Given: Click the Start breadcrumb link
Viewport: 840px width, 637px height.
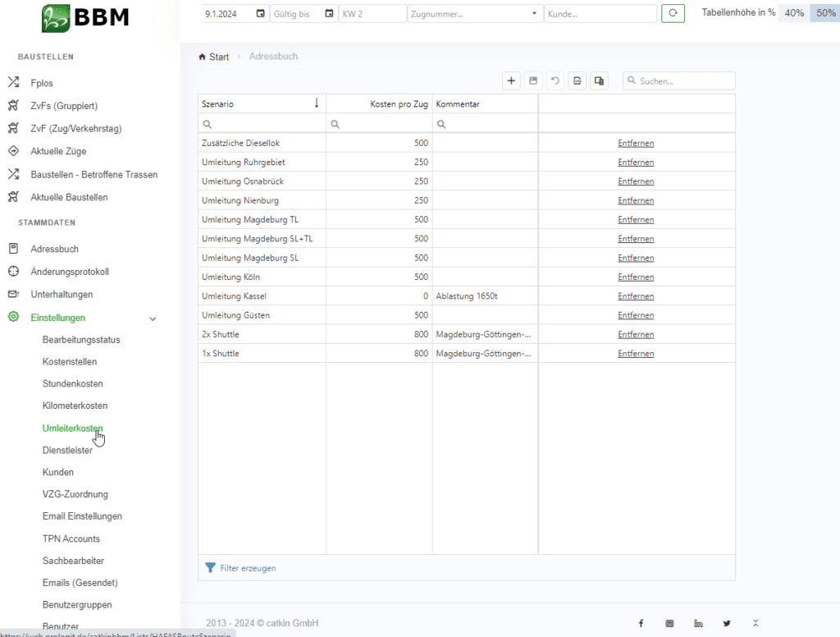Looking at the screenshot, I should click(218, 57).
